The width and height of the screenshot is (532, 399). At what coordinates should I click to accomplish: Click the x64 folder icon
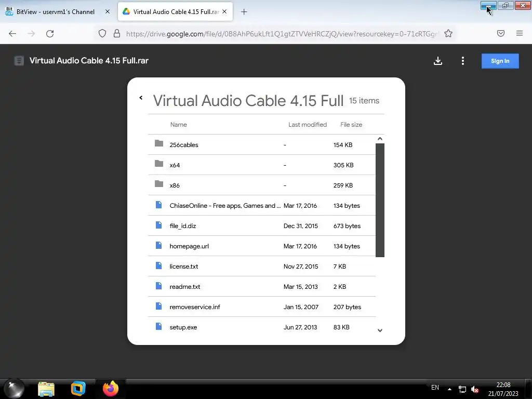[x=159, y=164]
